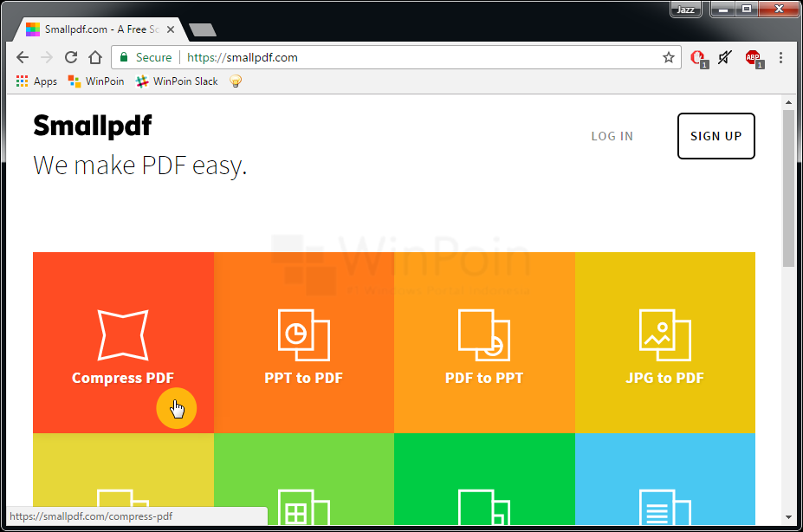Click the scrollbar up arrow
803x532 pixels.
pos(788,102)
